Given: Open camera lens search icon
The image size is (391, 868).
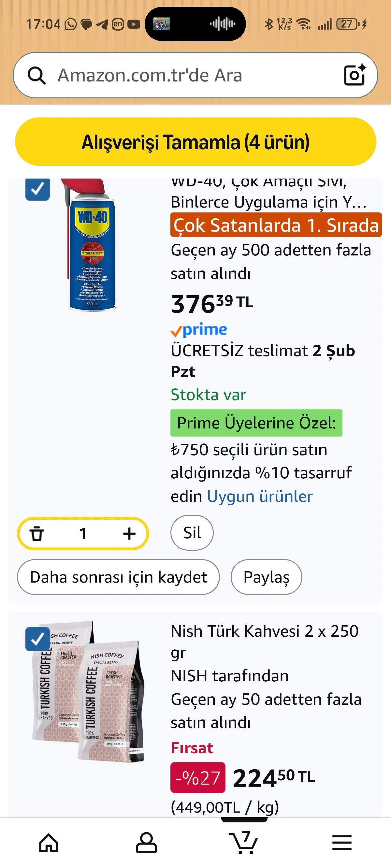Looking at the screenshot, I should [354, 75].
